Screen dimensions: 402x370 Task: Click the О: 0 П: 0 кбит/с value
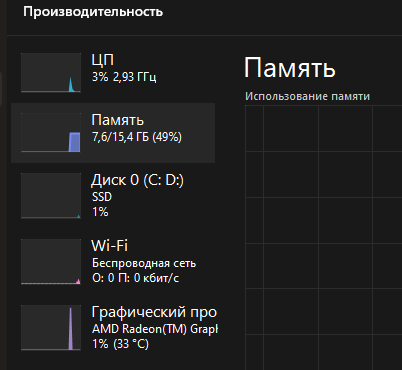tap(135, 278)
